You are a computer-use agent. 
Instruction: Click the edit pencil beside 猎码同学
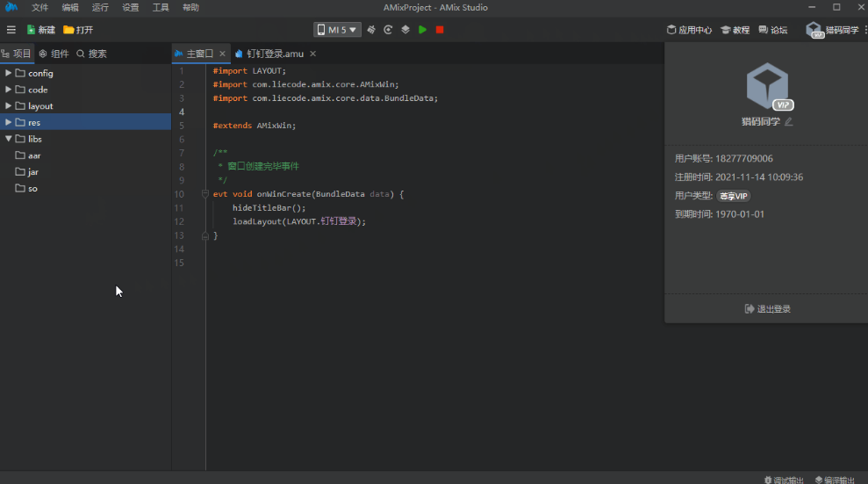pos(789,121)
